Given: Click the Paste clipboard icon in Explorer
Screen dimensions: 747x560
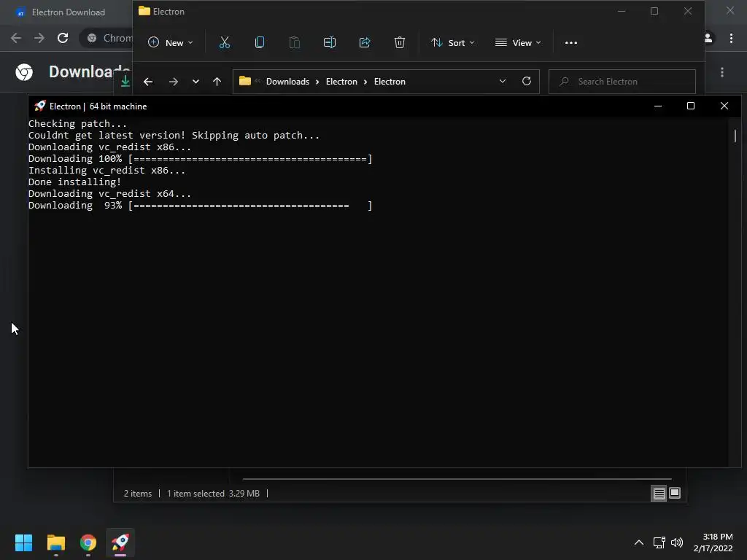Looking at the screenshot, I should 295,42.
